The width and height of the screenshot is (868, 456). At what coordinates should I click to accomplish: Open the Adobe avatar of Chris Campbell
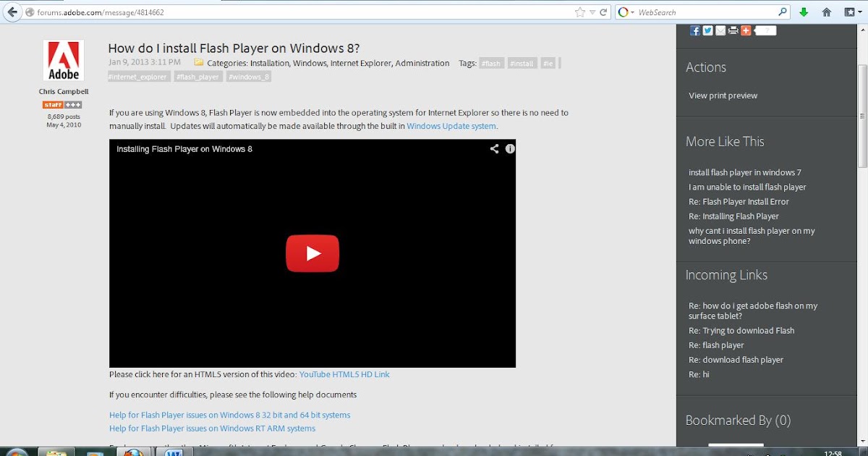(64, 61)
